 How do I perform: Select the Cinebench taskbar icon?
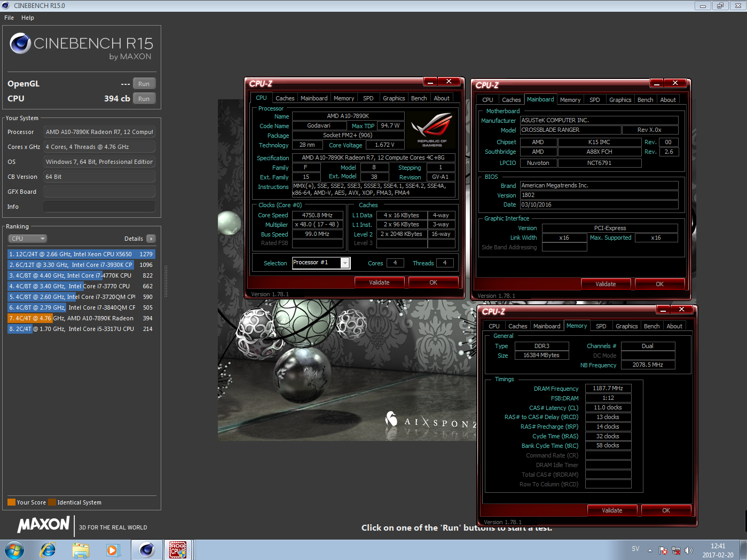pyautogui.click(x=146, y=550)
